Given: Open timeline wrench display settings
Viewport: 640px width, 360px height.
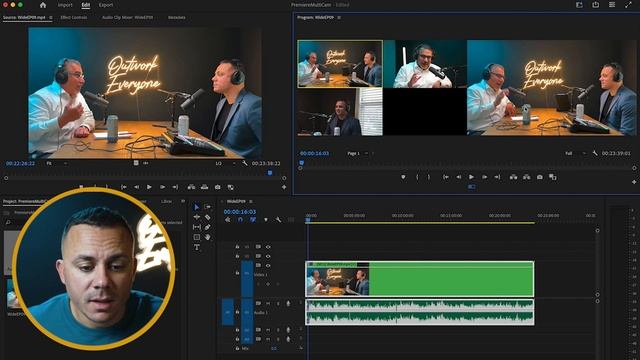Looking at the screenshot, I should click(278, 220).
